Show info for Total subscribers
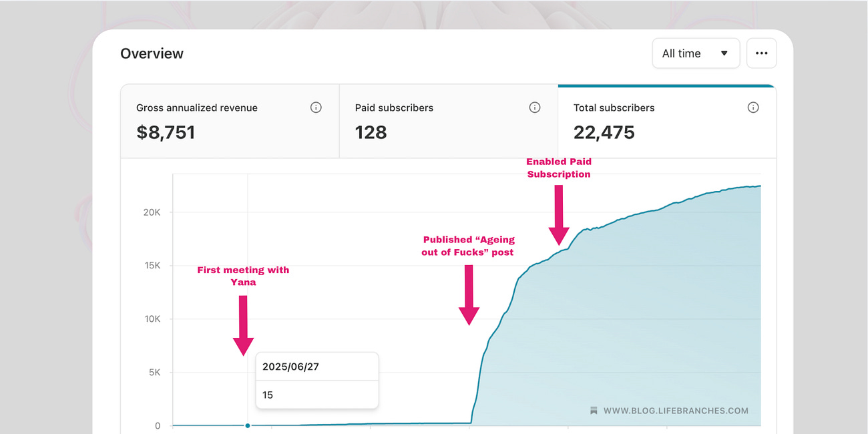 (x=753, y=107)
